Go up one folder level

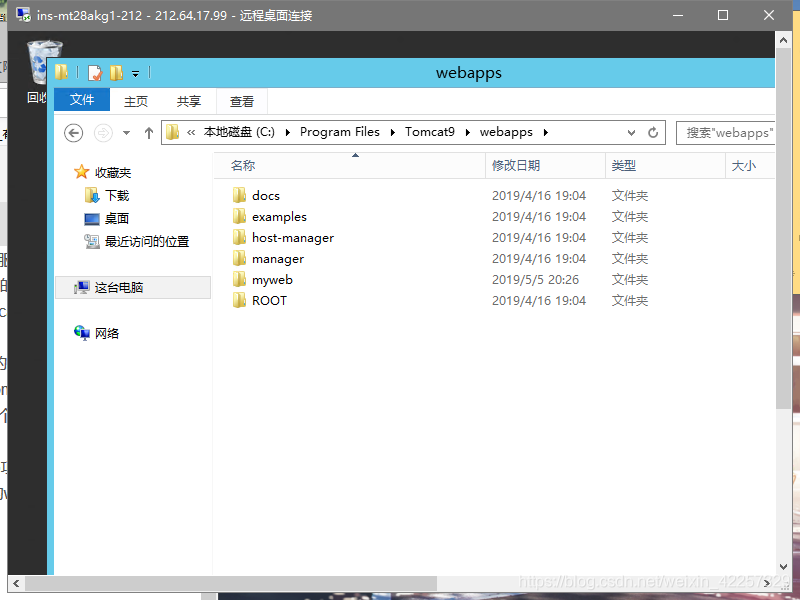tap(148, 133)
